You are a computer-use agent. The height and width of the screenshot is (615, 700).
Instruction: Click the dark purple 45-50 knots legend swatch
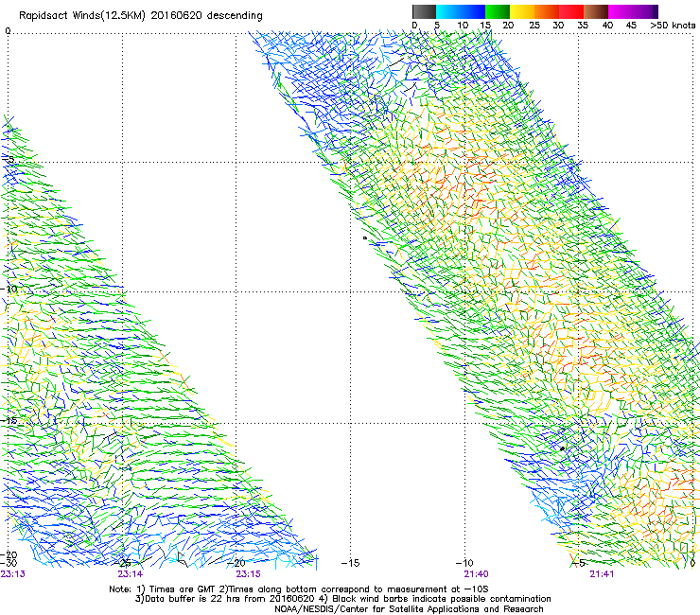[x=645, y=11]
